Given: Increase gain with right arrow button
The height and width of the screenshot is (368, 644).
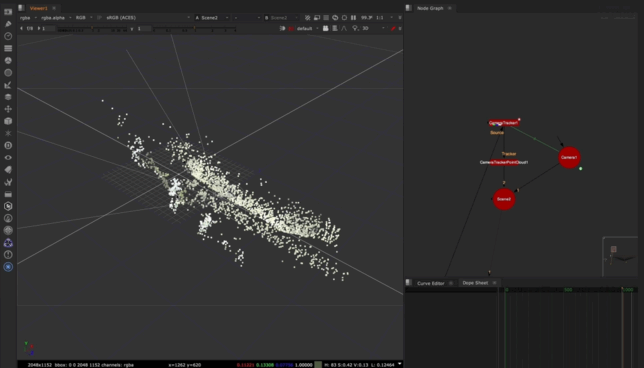Looking at the screenshot, I should pos(39,28).
